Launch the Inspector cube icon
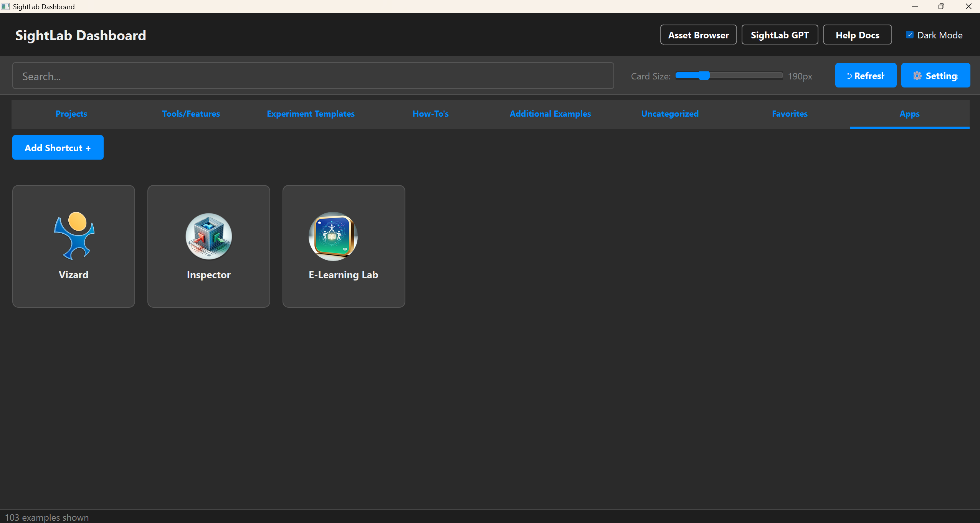Viewport: 980px width, 523px height. pos(208,236)
